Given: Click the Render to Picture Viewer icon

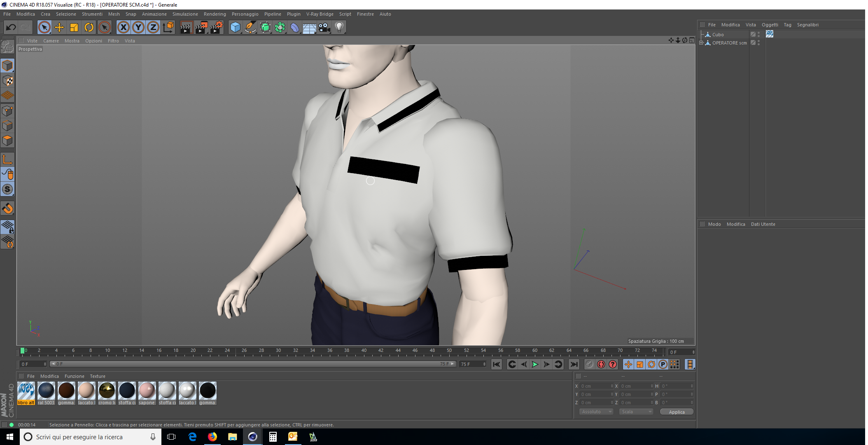Looking at the screenshot, I should click(201, 28).
